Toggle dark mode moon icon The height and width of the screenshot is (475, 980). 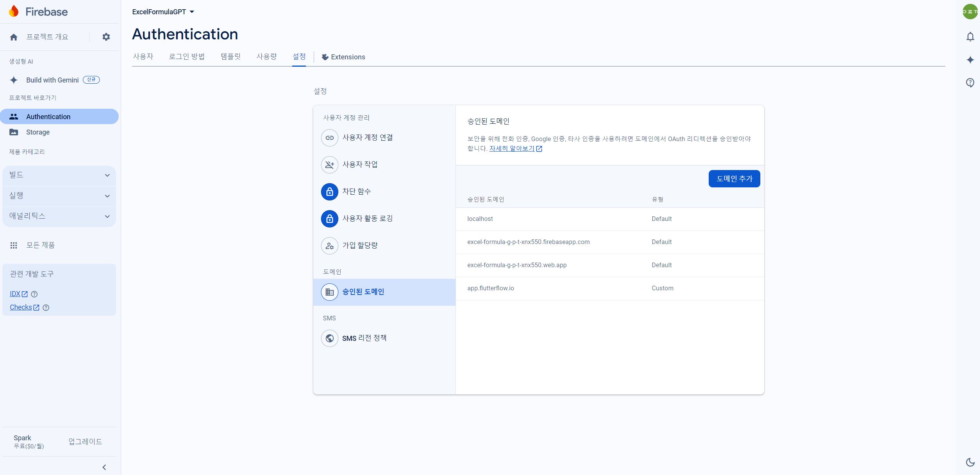coord(970,462)
